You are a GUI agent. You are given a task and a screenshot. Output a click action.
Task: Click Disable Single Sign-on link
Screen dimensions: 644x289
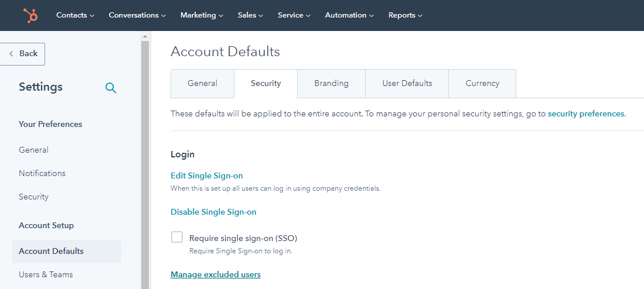[213, 212]
